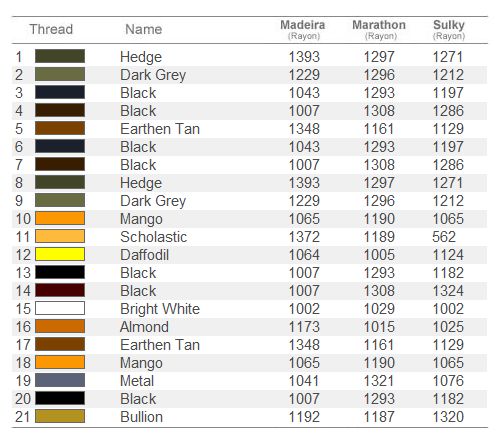Click the Hedge swatch in row 1
The width and height of the screenshot is (500, 438).
[60, 56]
